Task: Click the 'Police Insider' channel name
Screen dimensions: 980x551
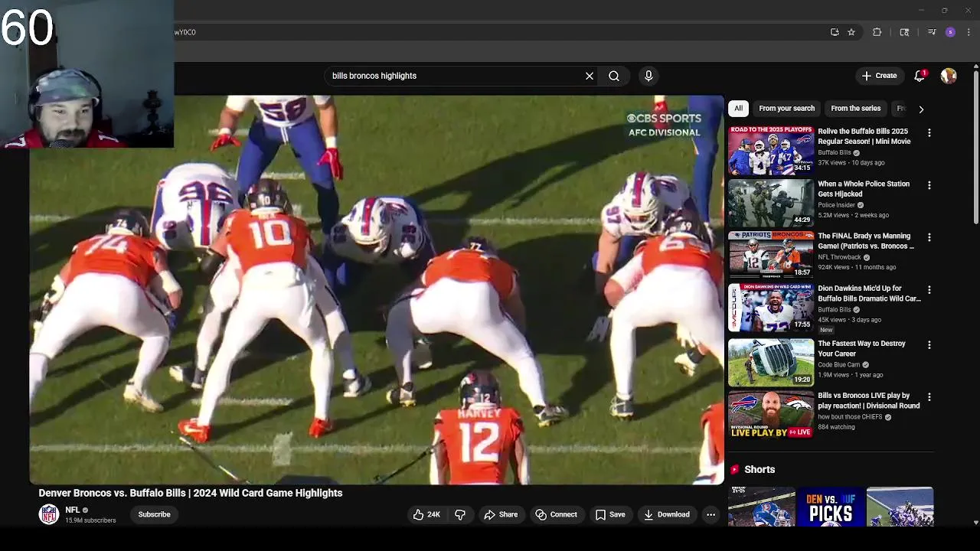Action: click(x=836, y=205)
